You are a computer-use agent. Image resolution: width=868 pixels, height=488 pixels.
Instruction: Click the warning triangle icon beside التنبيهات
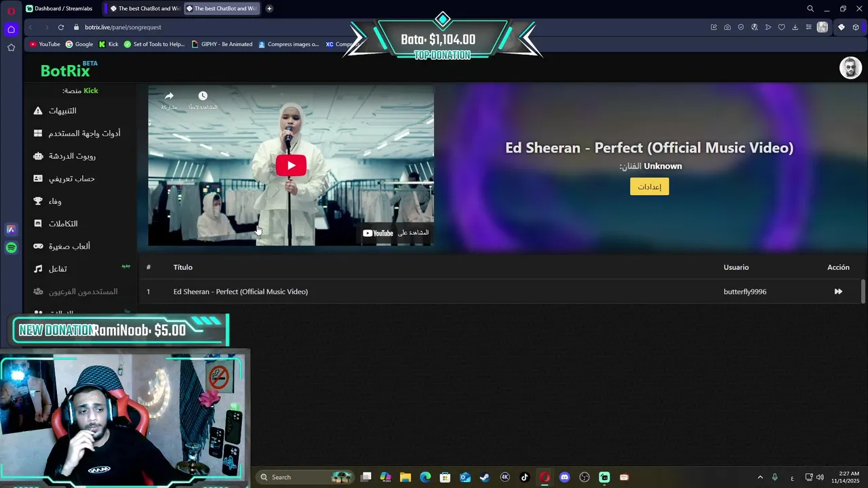[x=38, y=110]
